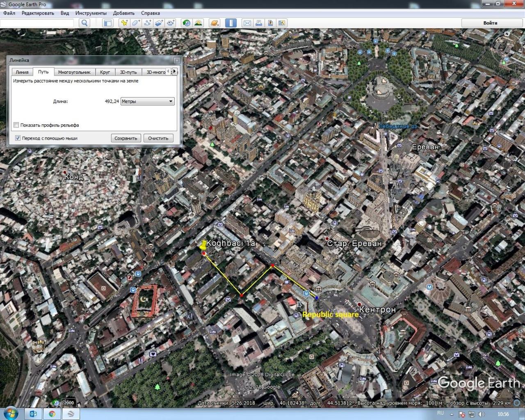This screenshot has width=525, height=420.
Task: Switch to the 3D-путь tab
Action: pos(128,72)
